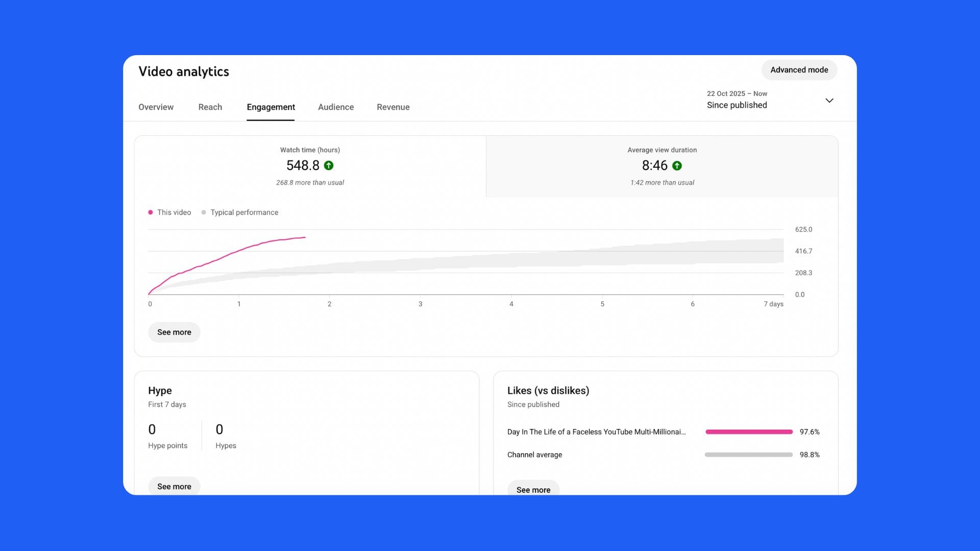Click green up arrow beside Watch time value

(329, 166)
